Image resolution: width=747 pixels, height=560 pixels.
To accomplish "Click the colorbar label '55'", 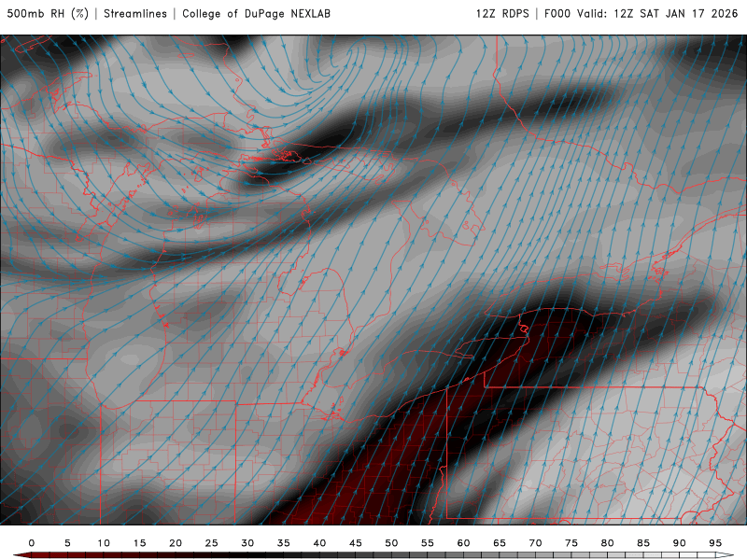I will point(428,543).
